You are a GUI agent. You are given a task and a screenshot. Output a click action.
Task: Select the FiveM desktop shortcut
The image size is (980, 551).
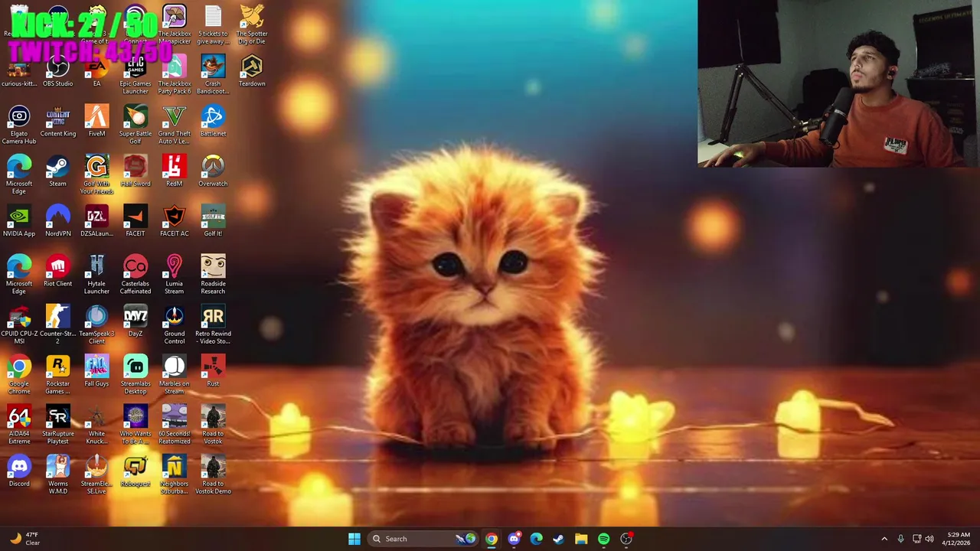(x=96, y=122)
